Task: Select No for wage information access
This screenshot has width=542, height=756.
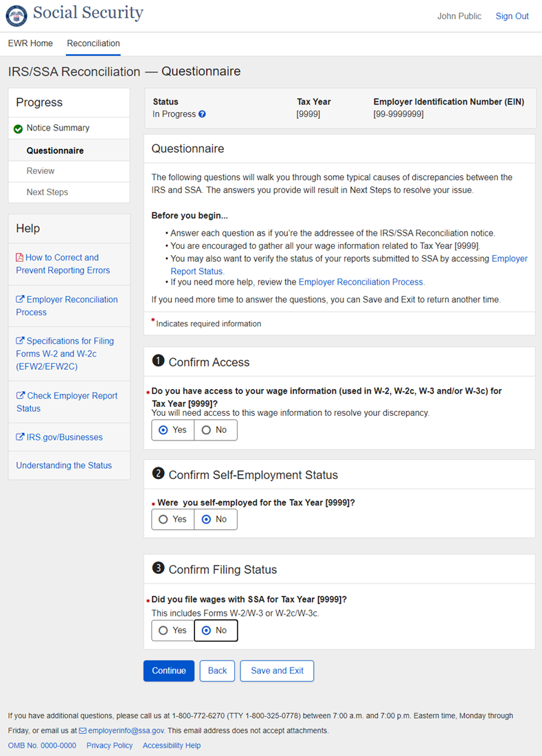Action: click(215, 430)
